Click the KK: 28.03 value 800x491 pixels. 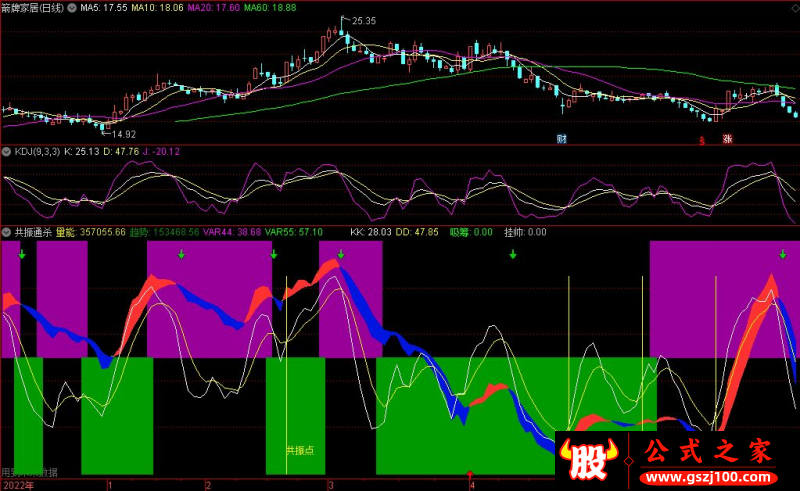point(371,232)
